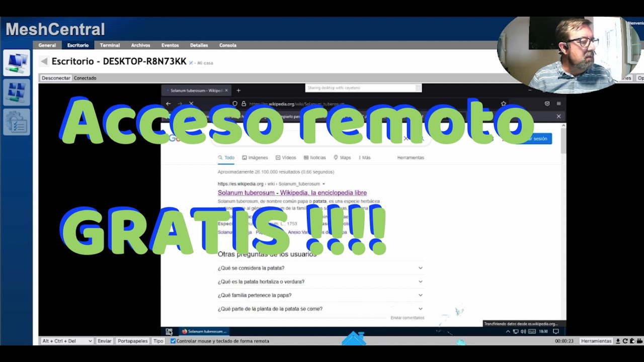This screenshot has height=362, width=644.
Task: Dismiss the Firefox notification bar with X
Action: tap(558, 116)
